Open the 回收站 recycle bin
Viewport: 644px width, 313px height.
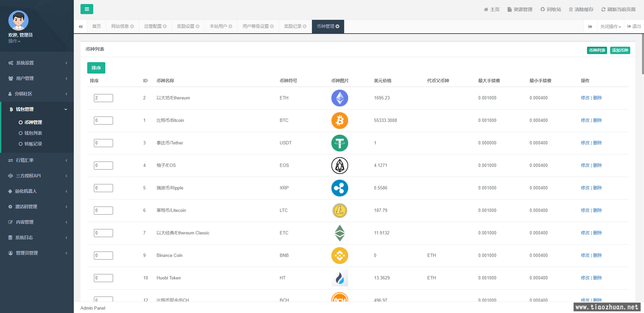click(551, 9)
